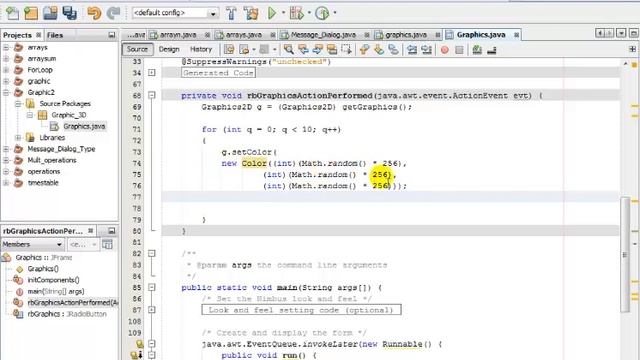Click the Find Selection magnifier icon

[289, 50]
